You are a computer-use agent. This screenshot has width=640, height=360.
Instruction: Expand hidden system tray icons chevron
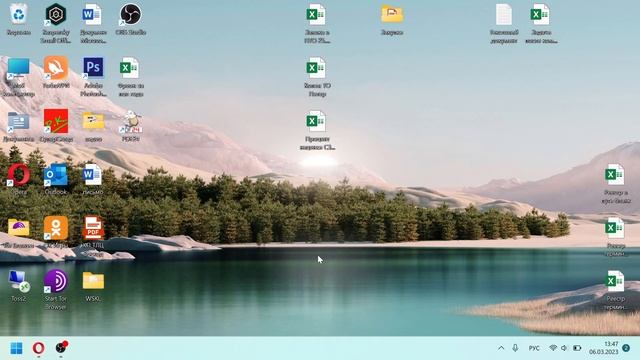point(501,348)
